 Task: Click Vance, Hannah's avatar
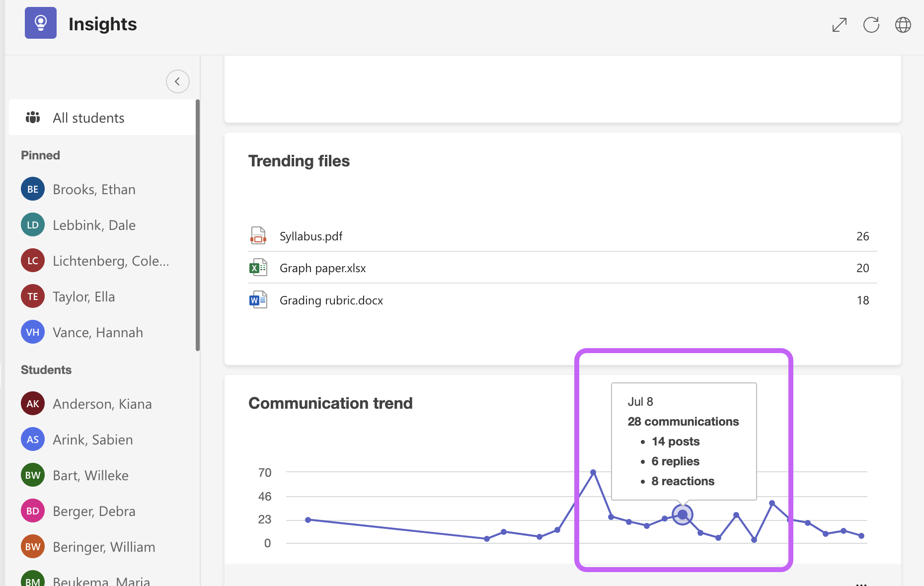pos(32,332)
